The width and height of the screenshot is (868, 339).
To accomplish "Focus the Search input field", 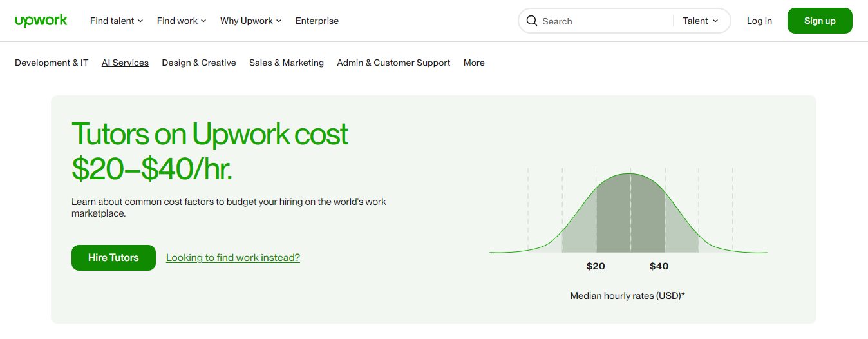I will [x=605, y=21].
